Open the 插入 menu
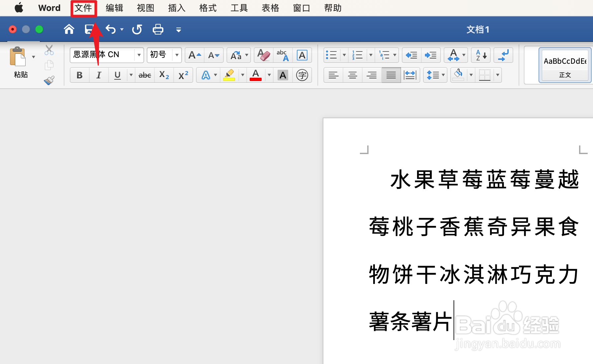The image size is (593, 364). point(176,8)
